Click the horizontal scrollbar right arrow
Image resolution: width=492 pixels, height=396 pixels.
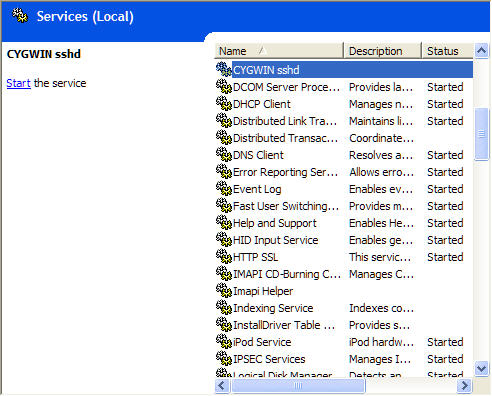[464, 386]
